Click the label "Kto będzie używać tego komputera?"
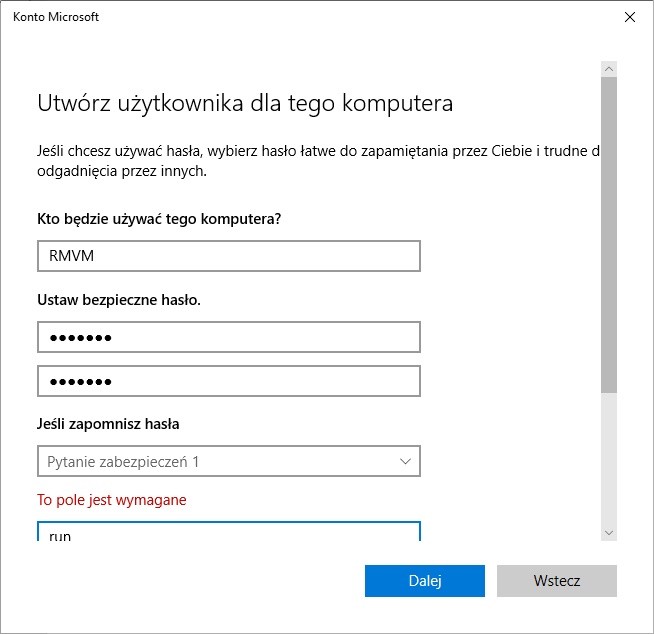Image resolution: width=654 pixels, height=634 pixels. [159, 219]
